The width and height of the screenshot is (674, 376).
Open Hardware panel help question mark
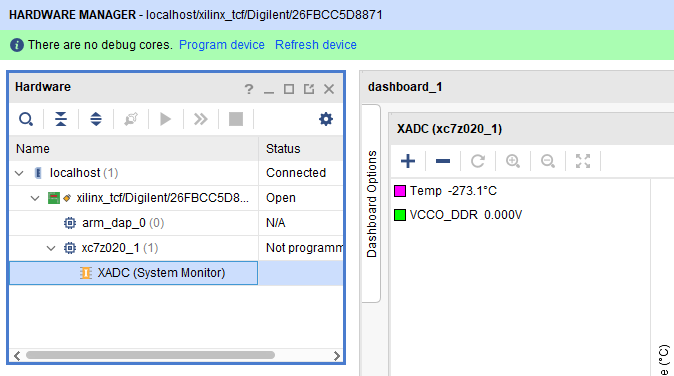click(248, 89)
